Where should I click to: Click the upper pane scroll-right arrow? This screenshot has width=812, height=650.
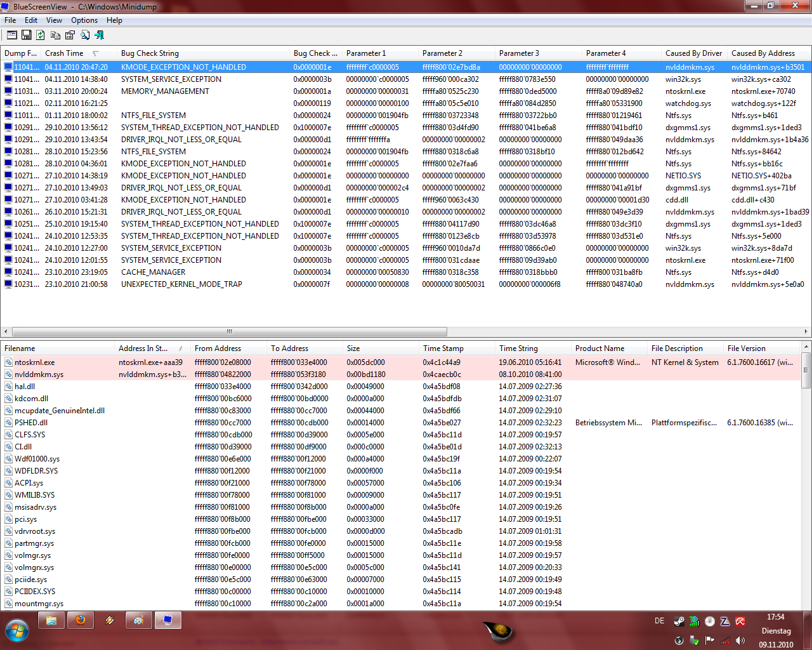[806, 331]
